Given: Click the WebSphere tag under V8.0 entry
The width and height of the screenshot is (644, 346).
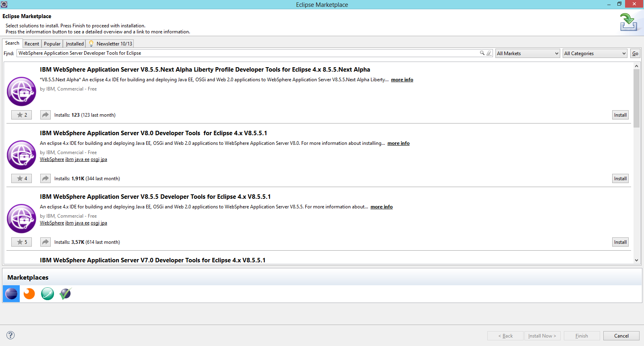Looking at the screenshot, I should (x=52, y=159).
